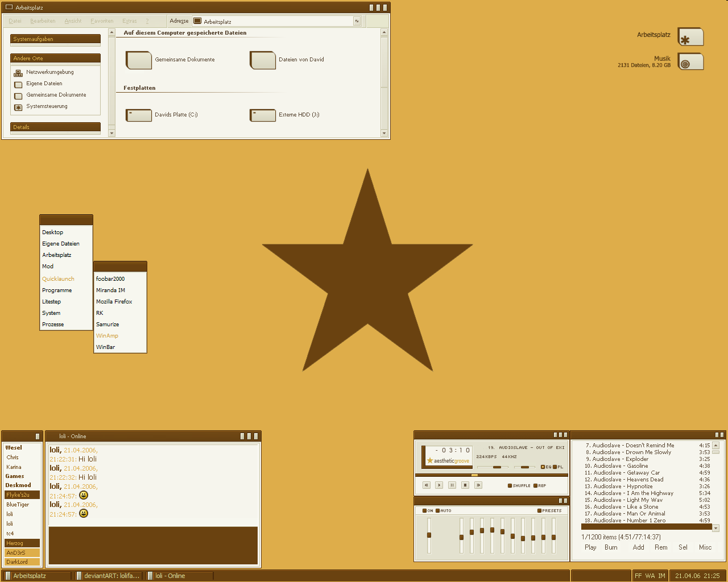This screenshot has width=728, height=582.
Task: Click playlist Burn button
Action: pos(611,547)
